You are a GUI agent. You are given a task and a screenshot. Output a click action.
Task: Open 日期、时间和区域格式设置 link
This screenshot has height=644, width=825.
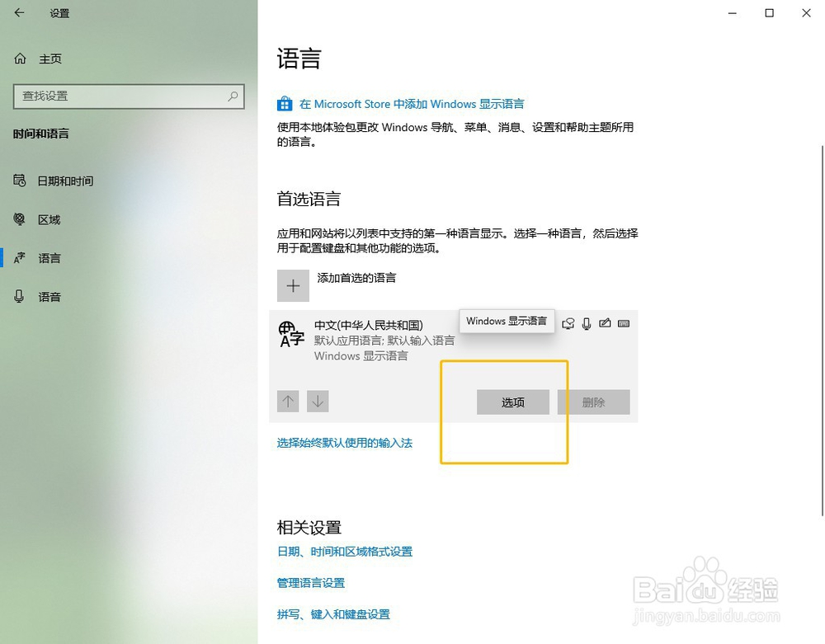(345, 552)
